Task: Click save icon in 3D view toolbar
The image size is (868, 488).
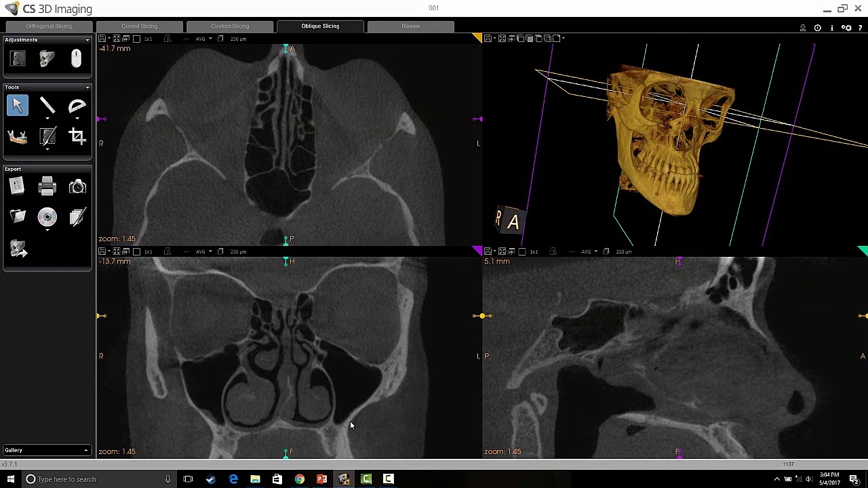Action: tap(488, 39)
